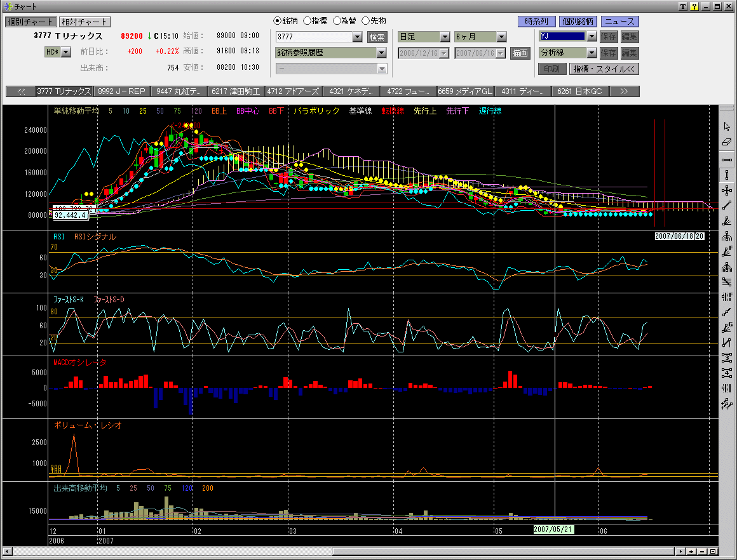Click the 検索 search button

[x=377, y=37]
